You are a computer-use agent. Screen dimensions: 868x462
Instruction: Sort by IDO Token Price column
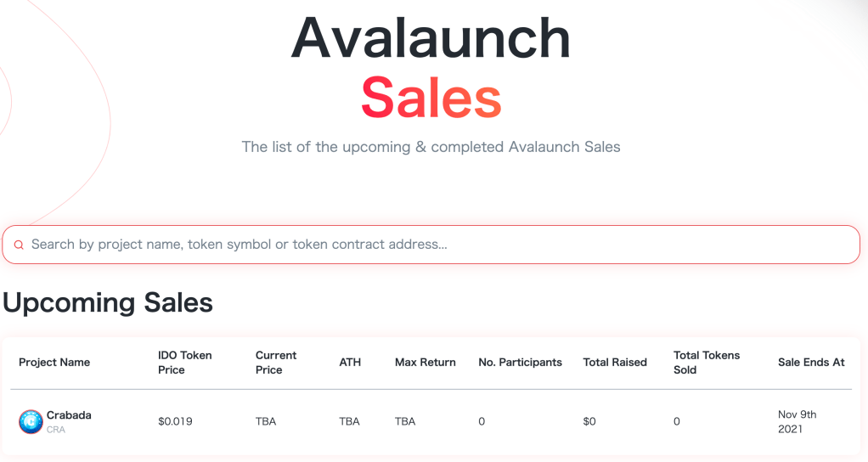(184, 363)
